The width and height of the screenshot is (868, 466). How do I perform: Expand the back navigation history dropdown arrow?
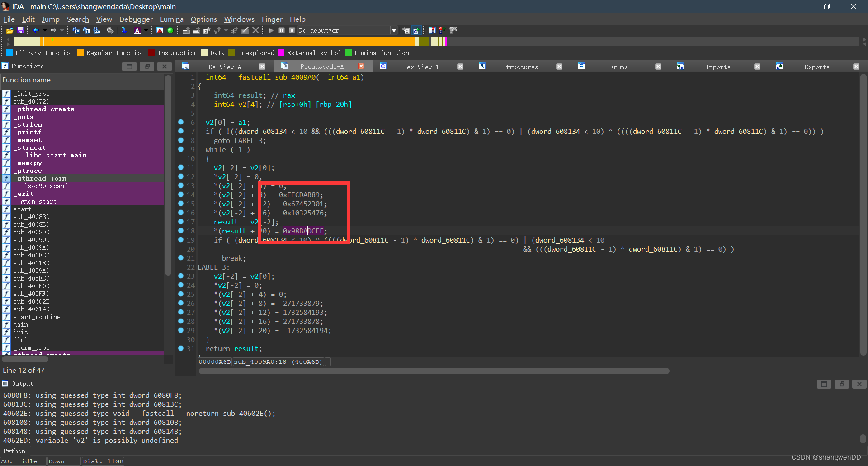[44, 30]
